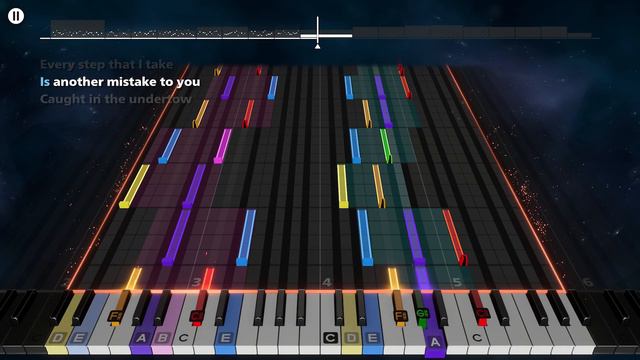Click the current lyric line "Is another mistake to you"
This screenshot has height=360, width=640.
pyautogui.click(x=120, y=82)
